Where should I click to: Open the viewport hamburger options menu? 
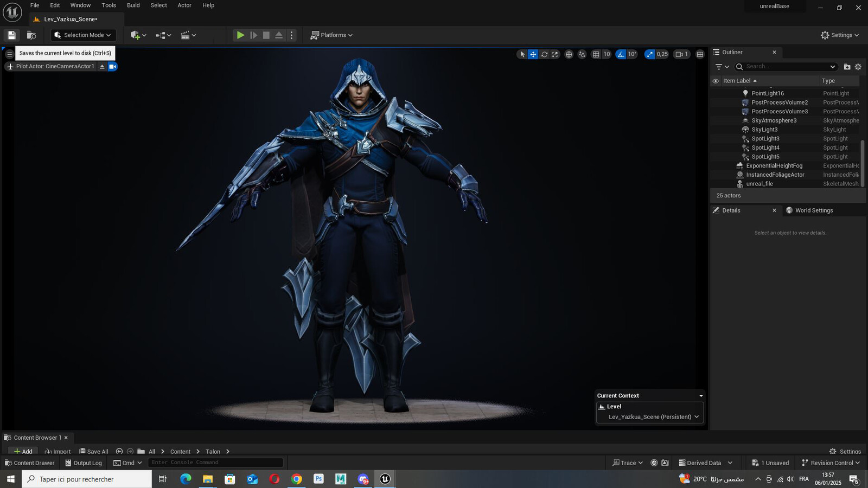coord(9,54)
